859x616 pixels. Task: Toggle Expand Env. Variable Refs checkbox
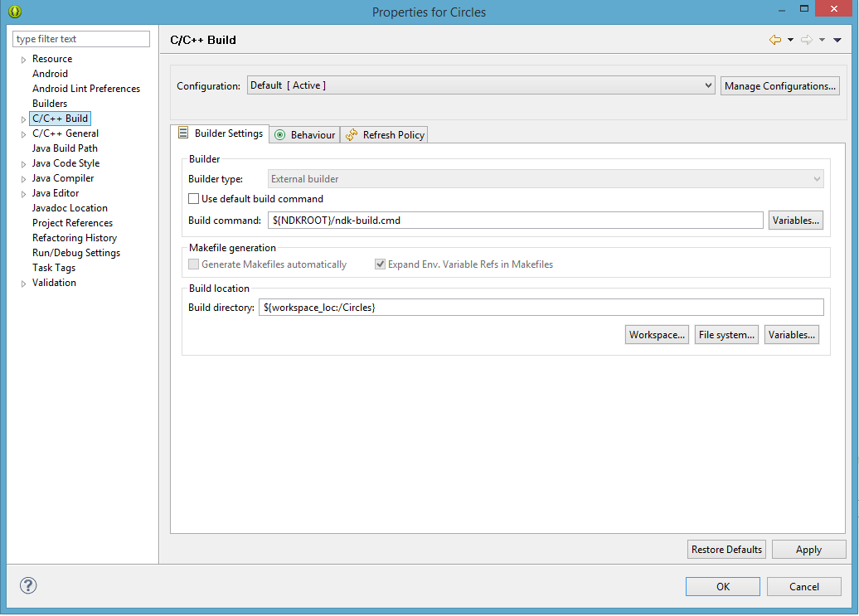pyautogui.click(x=381, y=264)
